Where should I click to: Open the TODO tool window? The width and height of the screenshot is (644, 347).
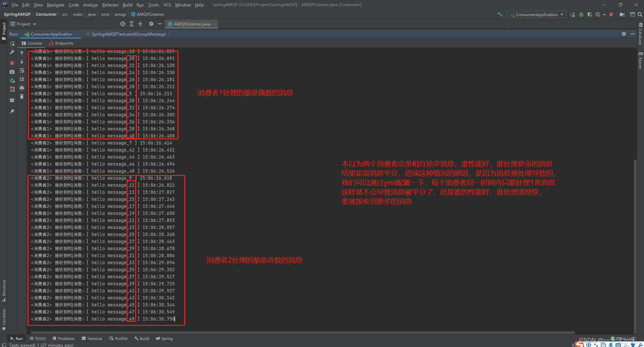[38, 338]
